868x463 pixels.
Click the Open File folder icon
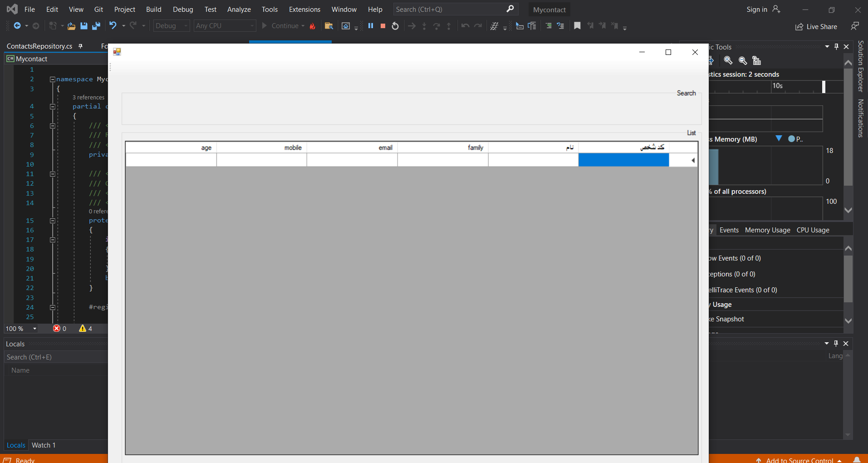pos(71,26)
